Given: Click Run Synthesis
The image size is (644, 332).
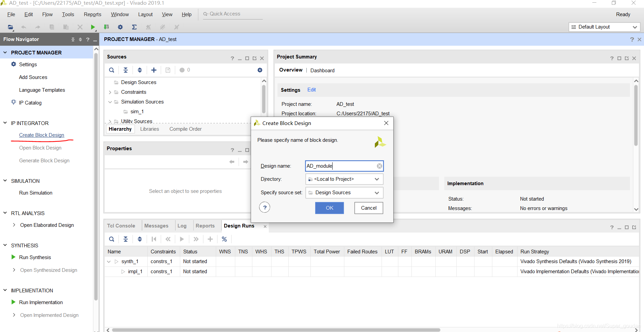Looking at the screenshot, I should click(x=35, y=257).
